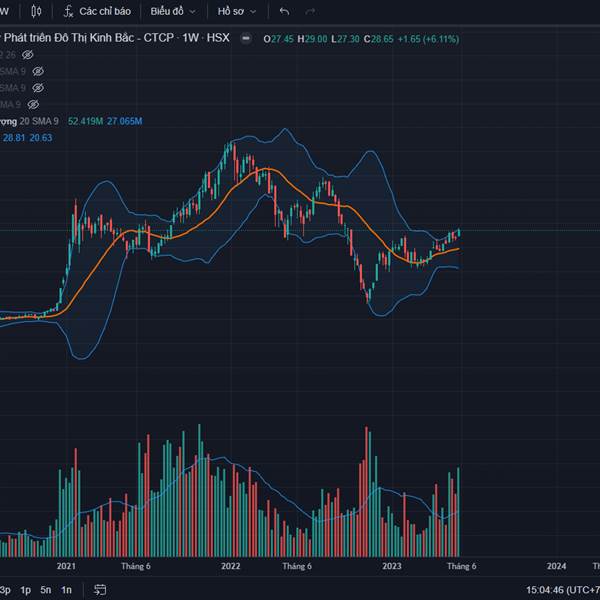Open the Biểu đồ dropdown
600x600 pixels.
173,11
